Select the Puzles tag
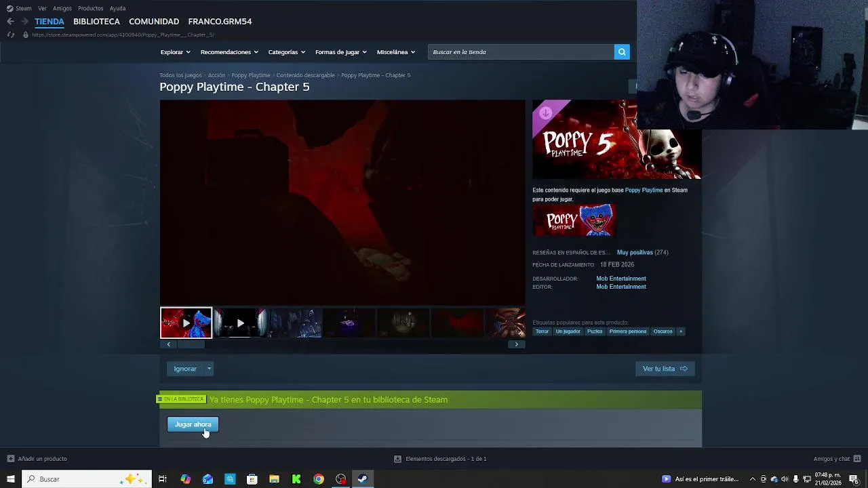Viewport: 868px width, 488px height. [595, 331]
